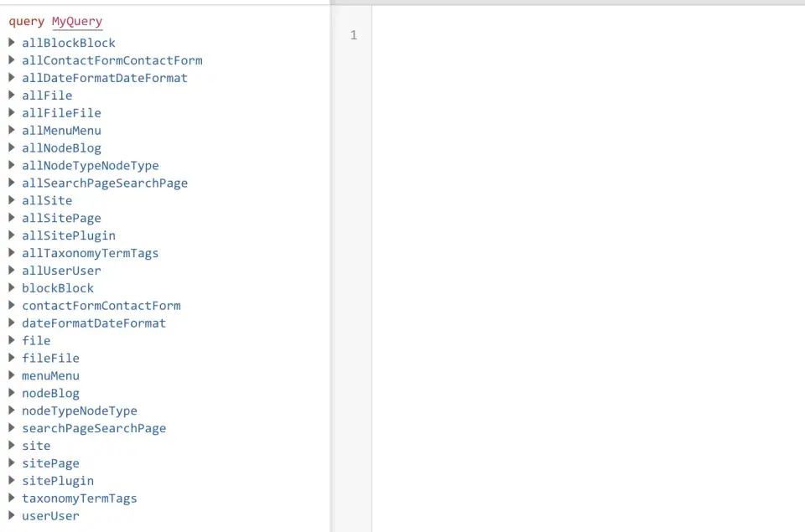
Task: Expand the contactFormContactForm arrow
Action: (x=11, y=305)
